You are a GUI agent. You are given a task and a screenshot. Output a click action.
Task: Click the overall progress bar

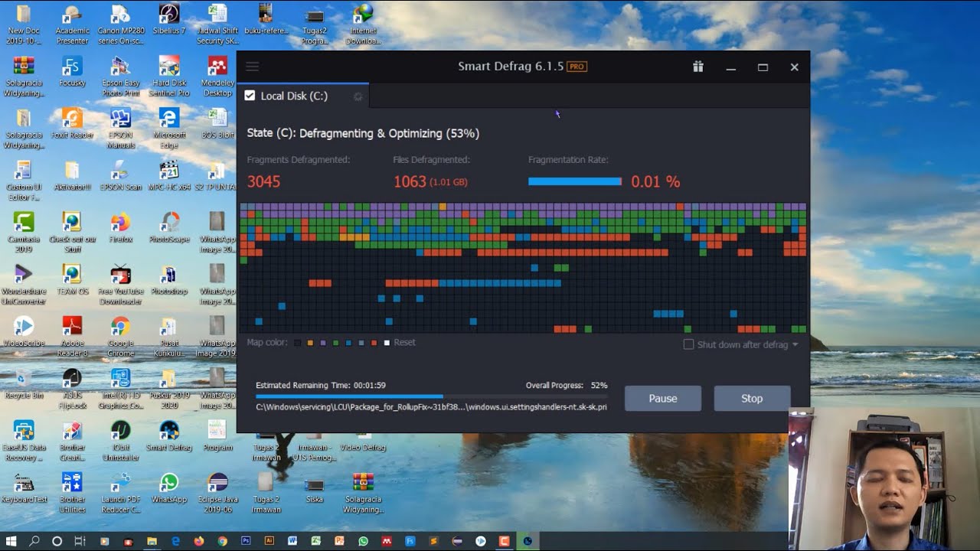coord(432,396)
